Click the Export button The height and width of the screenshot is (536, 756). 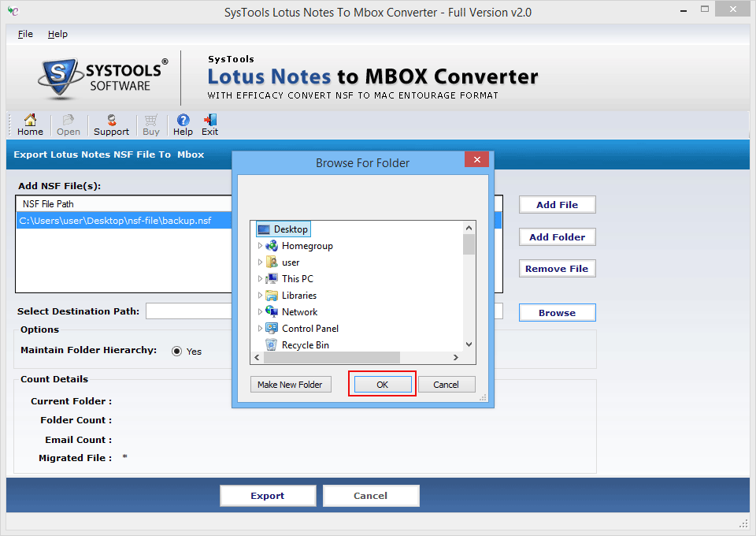(x=268, y=496)
